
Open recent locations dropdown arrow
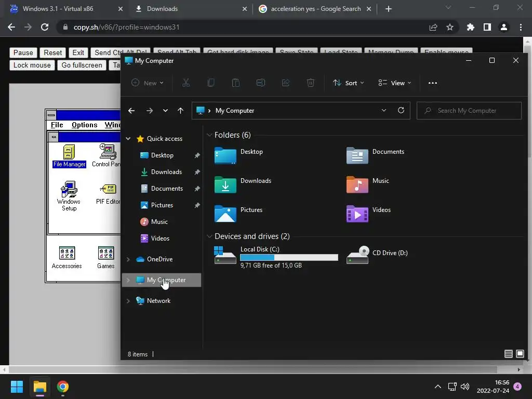(165, 111)
